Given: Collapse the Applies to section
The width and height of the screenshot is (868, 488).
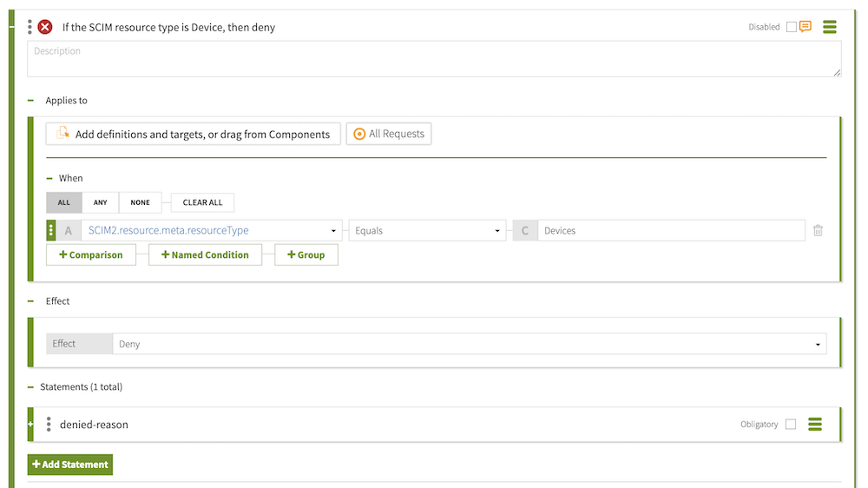Looking at the screenshot, I should tap(30, 101).
